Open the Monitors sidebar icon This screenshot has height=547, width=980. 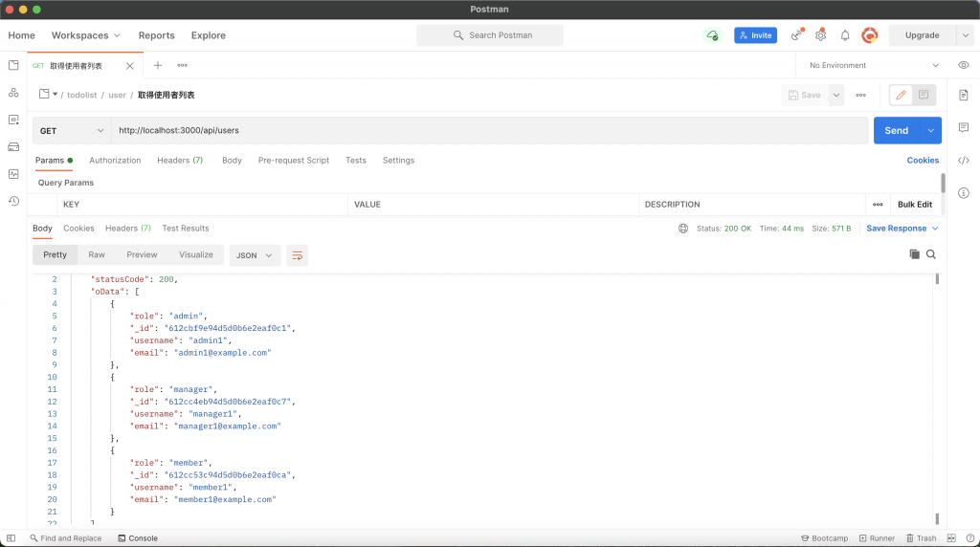13,174
